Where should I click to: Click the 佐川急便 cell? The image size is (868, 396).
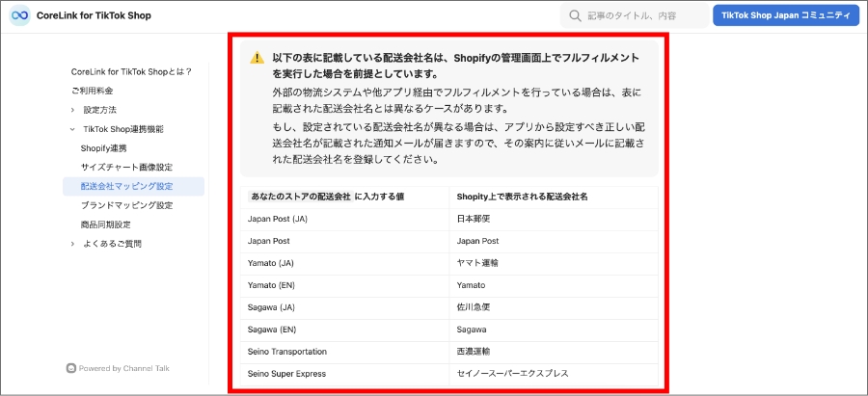coord(554,307)
